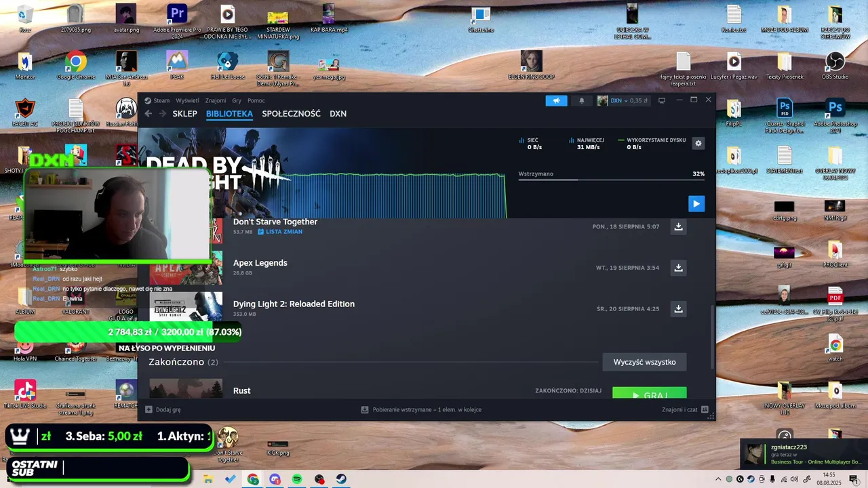Select the Koniec.txt desktop file
This screenshot has width=868, height=488.
coord(734,20)
